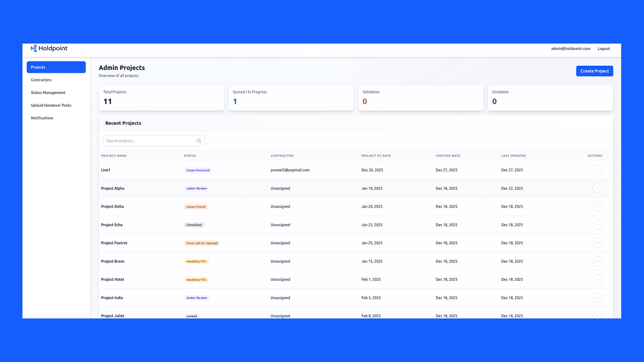Open actions menu for Project Alpha

[597, 188]
